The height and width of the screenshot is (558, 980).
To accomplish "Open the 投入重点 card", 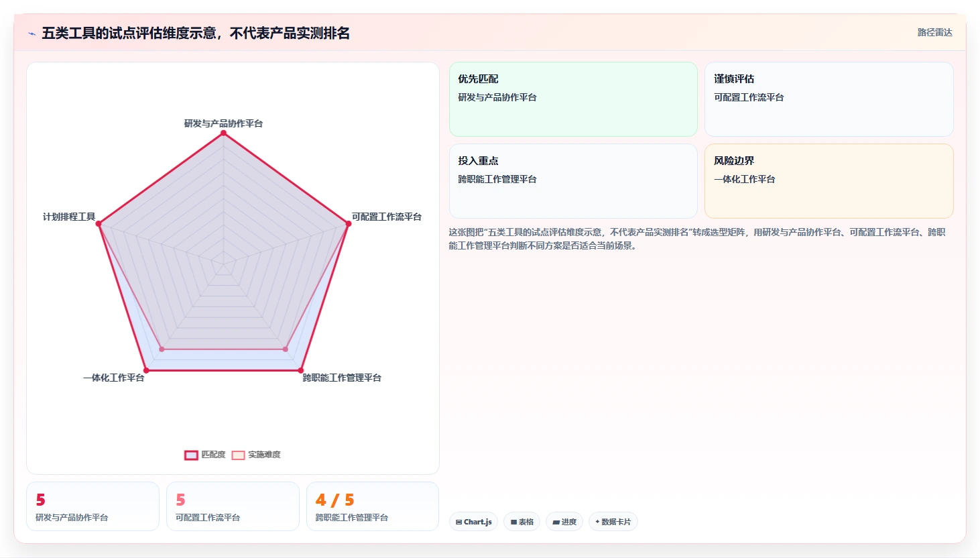I will [573, 181].
